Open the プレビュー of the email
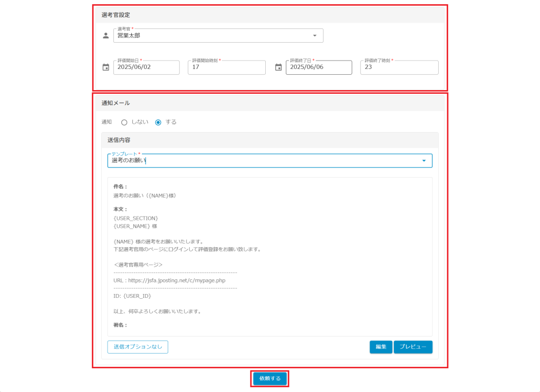540x392 pixels. tap(413, 347)
